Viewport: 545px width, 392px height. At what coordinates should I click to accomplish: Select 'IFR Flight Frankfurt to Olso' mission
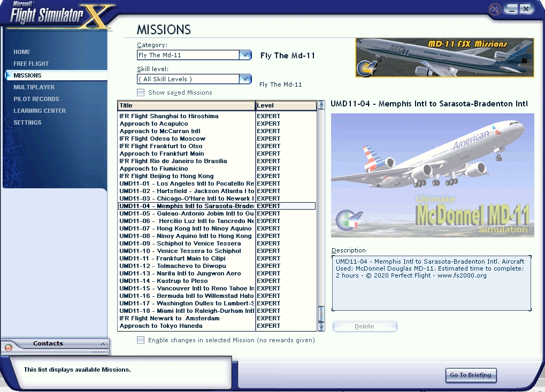tap(217, 146)
